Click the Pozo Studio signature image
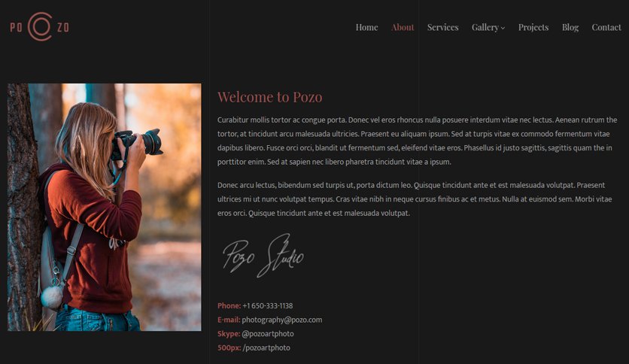 263,256
